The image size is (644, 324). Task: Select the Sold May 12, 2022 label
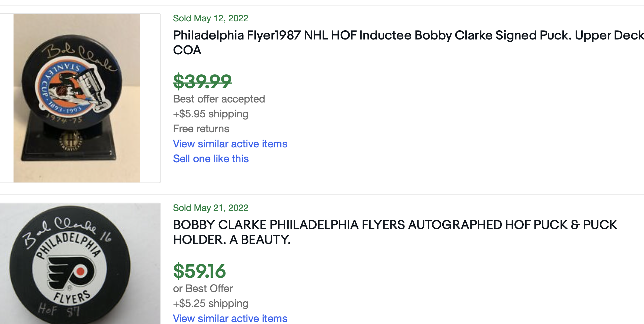click(210, 18)
